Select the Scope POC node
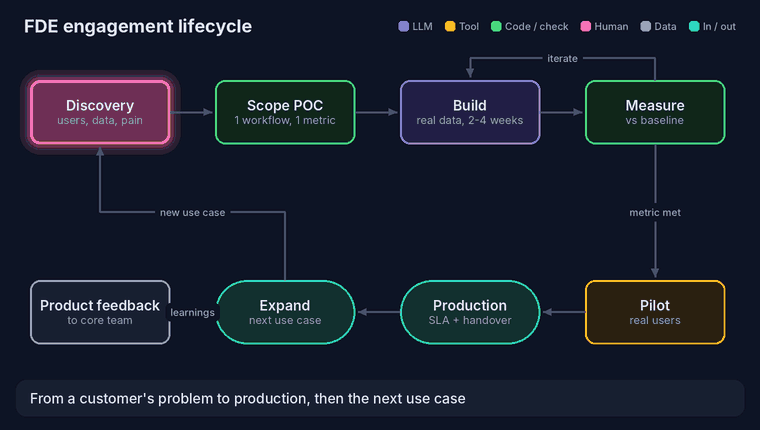This screenshot has height=430, width=760. click(285, 112)
